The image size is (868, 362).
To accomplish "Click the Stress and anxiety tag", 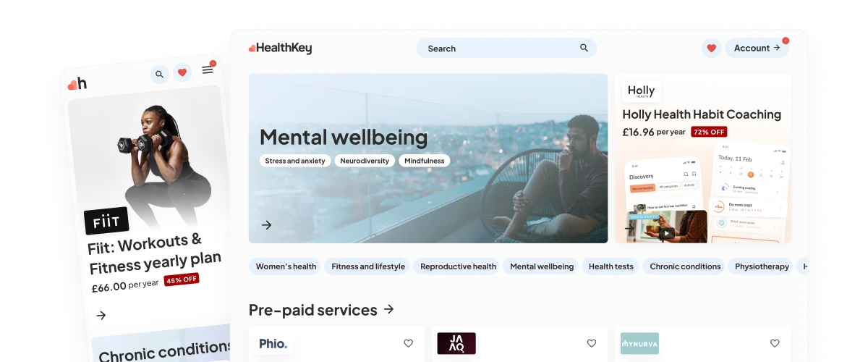I will point(295,161).
